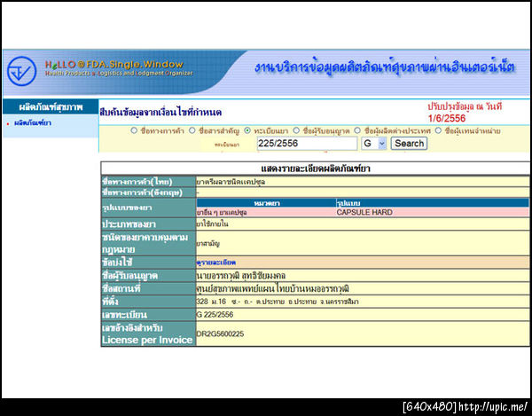The height and width of the screenshot is (416, 532).
Task: Click the DR2G5600225 reference number
Action: point(220,334)
